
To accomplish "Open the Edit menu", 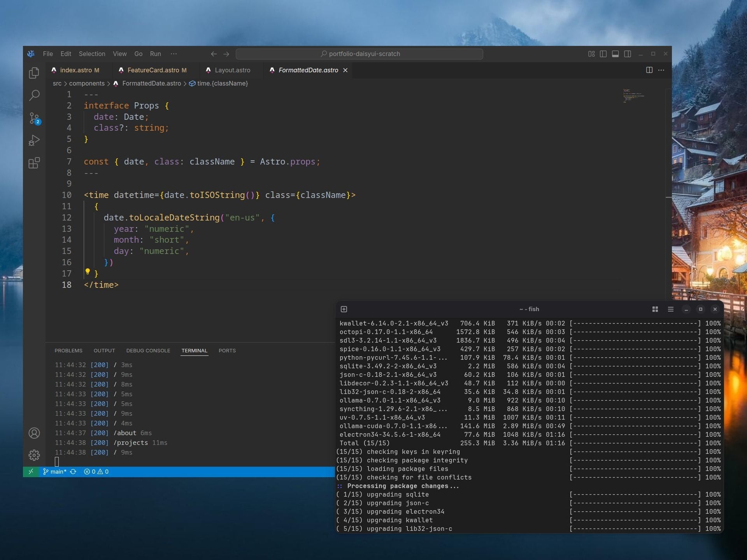I will pyautogui.click(x=66, y=54).
